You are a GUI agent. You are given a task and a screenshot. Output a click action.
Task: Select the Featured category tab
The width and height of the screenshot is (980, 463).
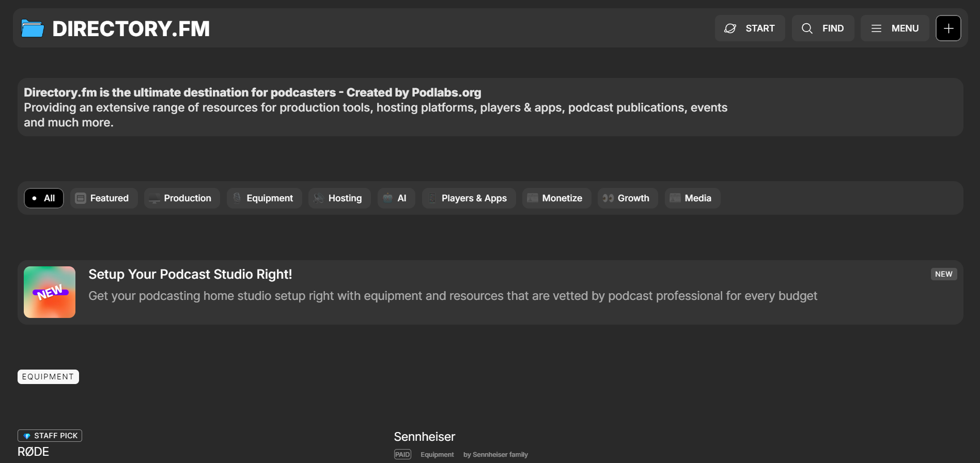[104, 198]
